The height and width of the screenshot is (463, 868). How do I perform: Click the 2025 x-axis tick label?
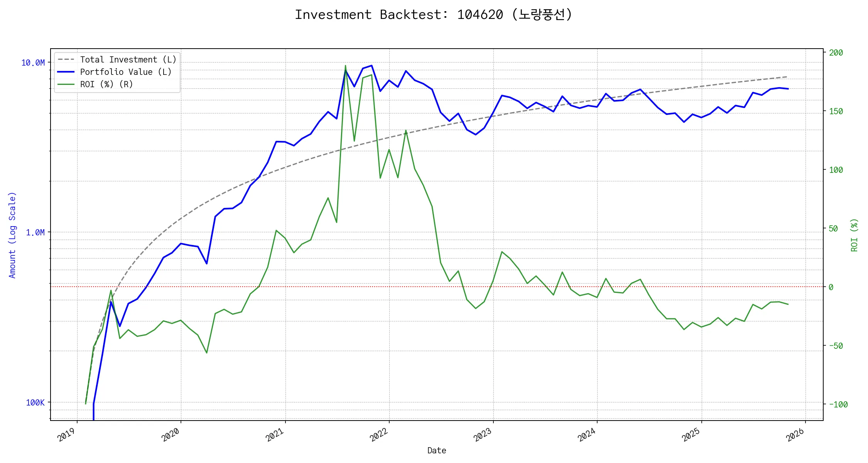point(691,435)
